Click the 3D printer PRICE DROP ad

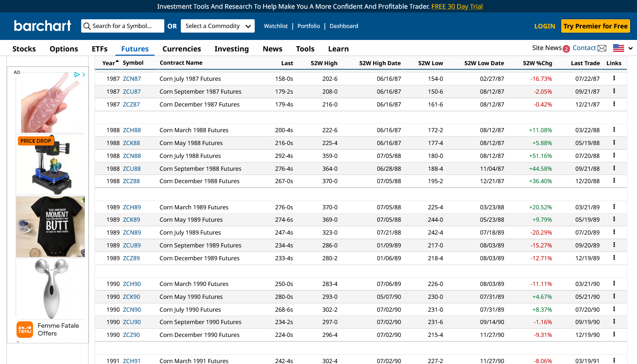coord(50,164)
